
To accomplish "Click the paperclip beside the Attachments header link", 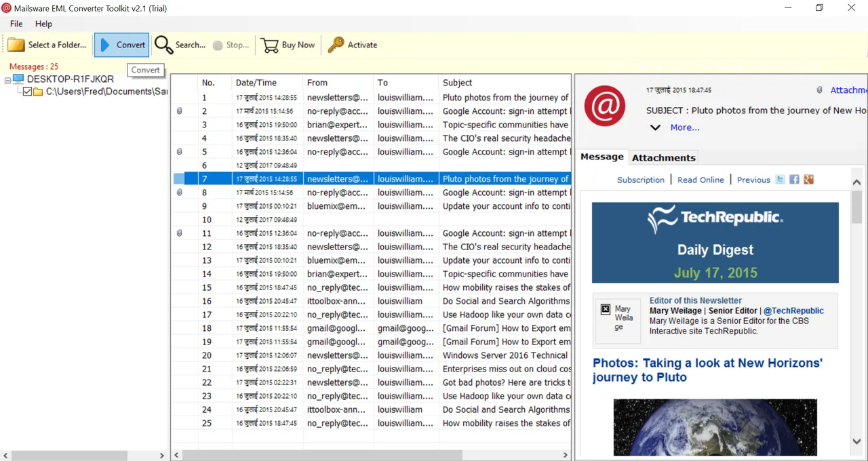I will click(x=819, y=90).
